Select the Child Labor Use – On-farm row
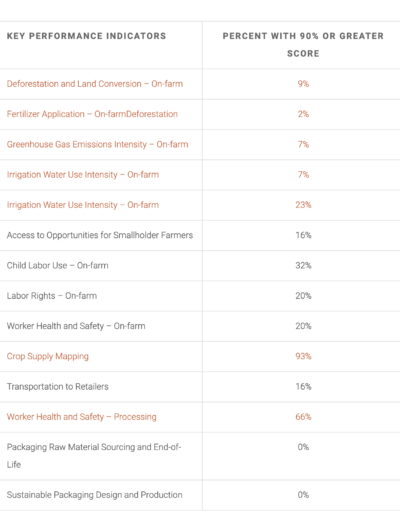 click(200, 266)
